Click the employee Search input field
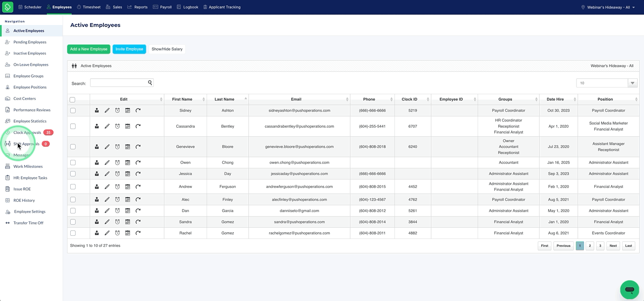Screen dimensions: 644x301 119,83
